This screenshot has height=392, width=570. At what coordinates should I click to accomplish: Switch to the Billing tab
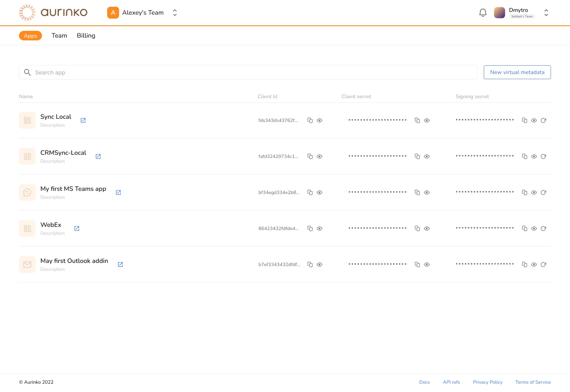click(x=86, y=36)
